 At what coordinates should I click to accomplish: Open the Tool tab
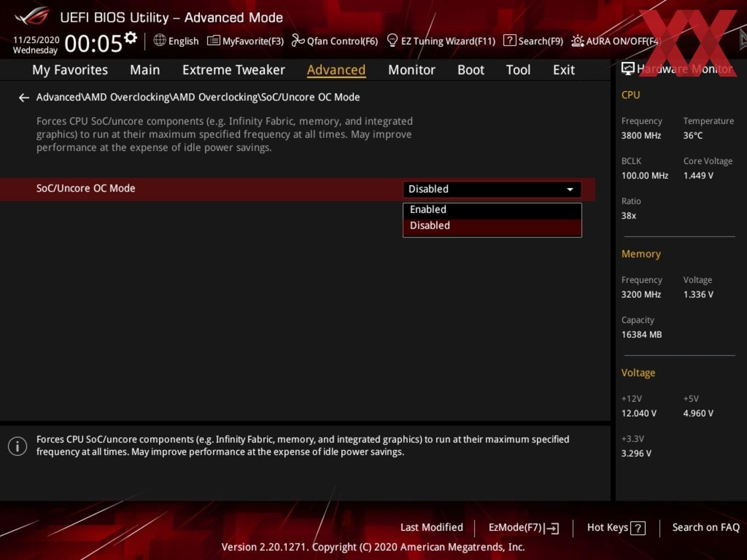(x=518, y=70)
